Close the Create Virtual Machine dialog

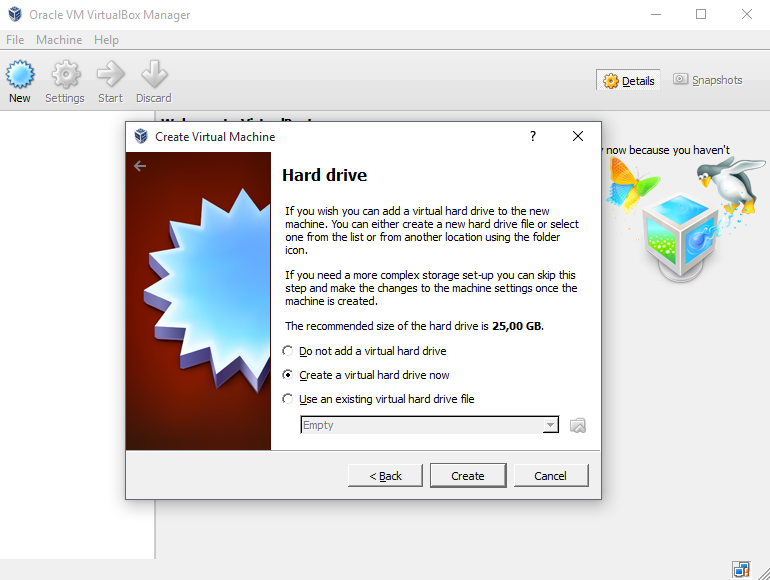pos(578,136)
